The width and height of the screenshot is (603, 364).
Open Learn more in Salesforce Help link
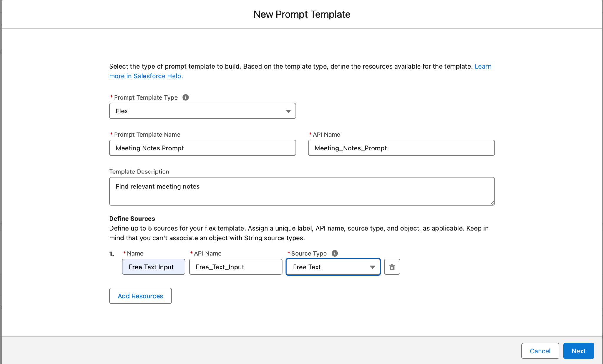[x=146, y=76]
